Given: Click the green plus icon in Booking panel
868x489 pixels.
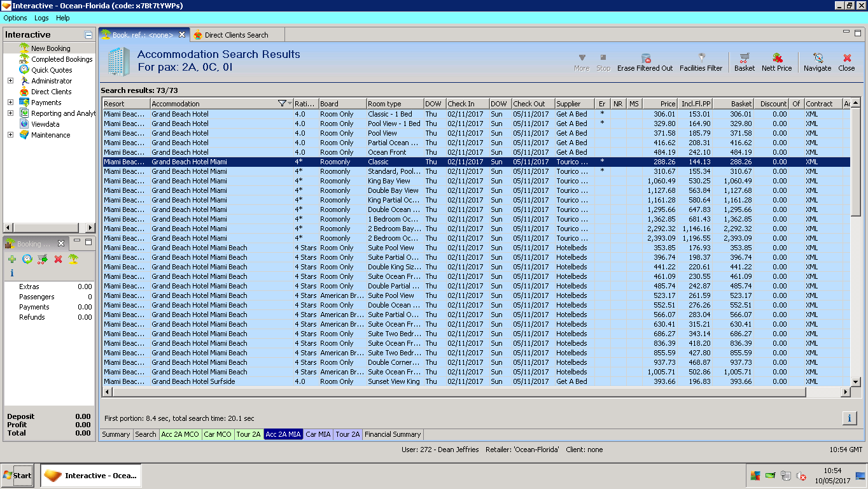Looking at the screenshot, I should [x=12, y=259].
